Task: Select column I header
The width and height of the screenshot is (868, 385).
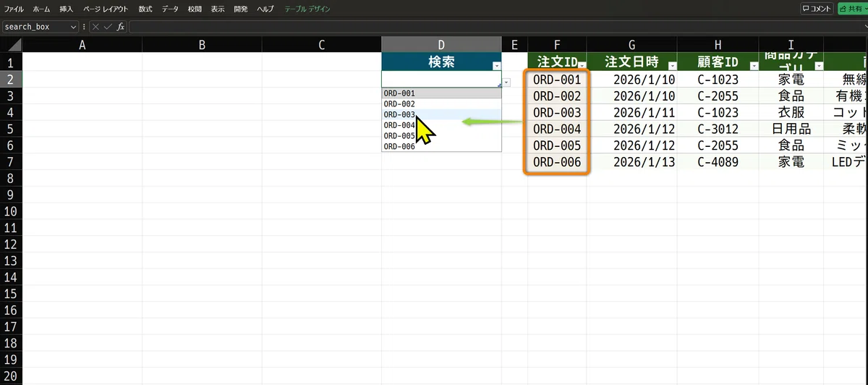Action: click(791, 45)
